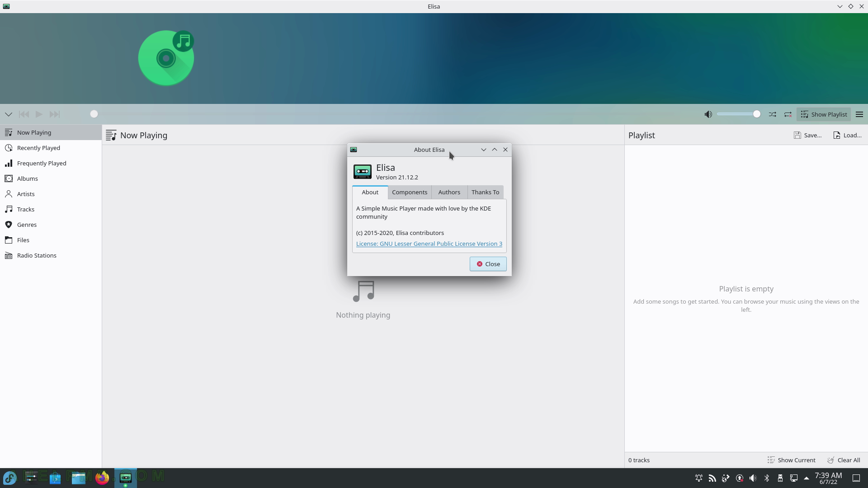Expand hidden system tray icons

tap(807, 478)
